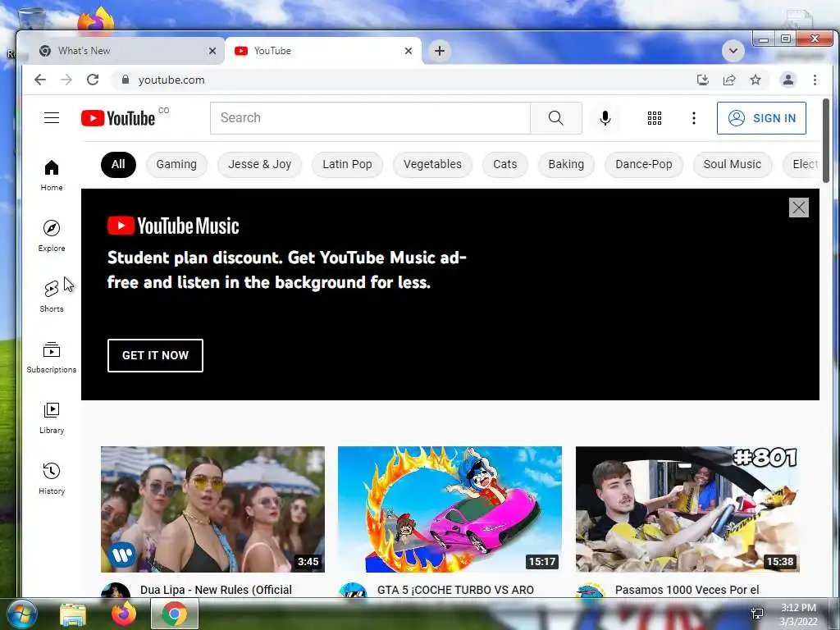Start voice search with microphone icon
The image size is (840, 630).
(x=605, y=118)
